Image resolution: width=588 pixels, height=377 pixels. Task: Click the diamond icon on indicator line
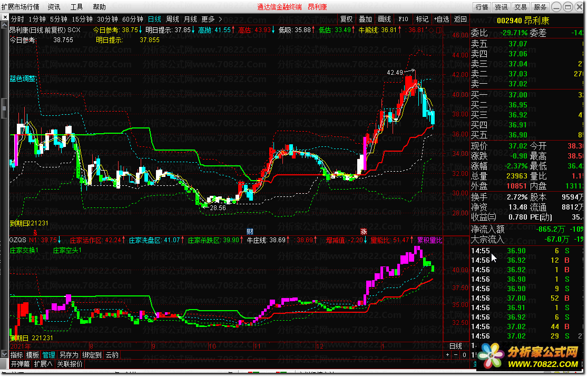pyautogui.click(x=431, y=30)
